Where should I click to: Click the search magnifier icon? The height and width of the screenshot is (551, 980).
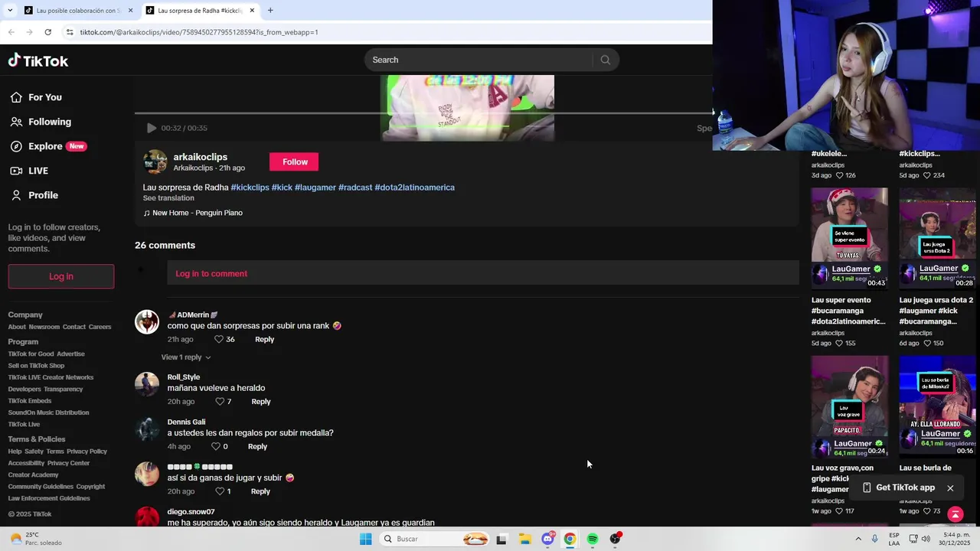pyautogui.click(x=605, y=60)
